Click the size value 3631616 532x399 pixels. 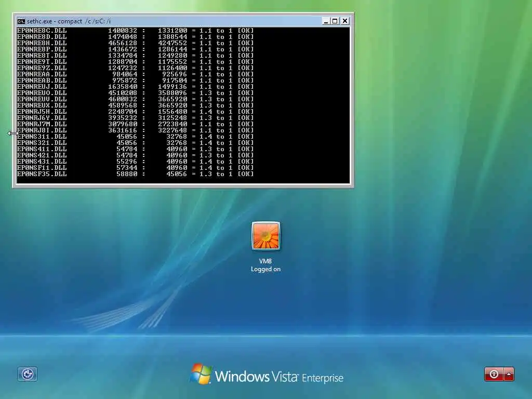coord(123,130)
